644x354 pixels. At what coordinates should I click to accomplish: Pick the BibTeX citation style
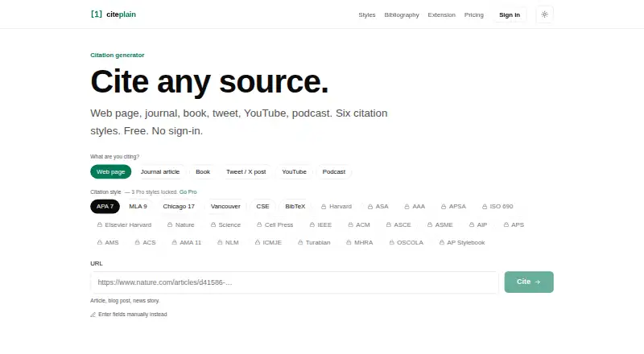click(295, 207)
